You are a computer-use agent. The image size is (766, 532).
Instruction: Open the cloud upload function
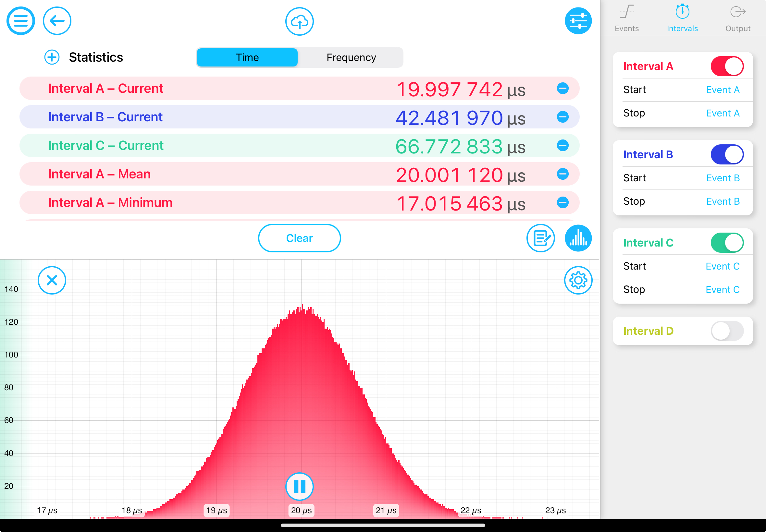299,21
